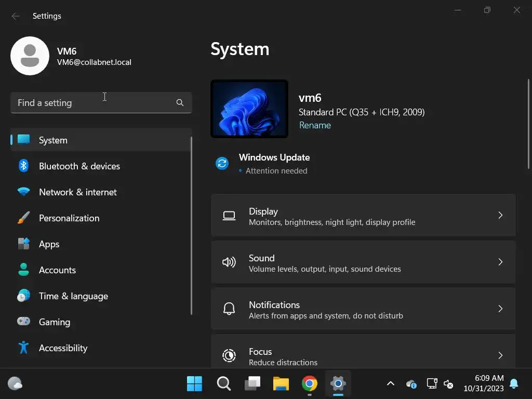
Task: Click the Gaming controller icon
Action: [23, 321]
